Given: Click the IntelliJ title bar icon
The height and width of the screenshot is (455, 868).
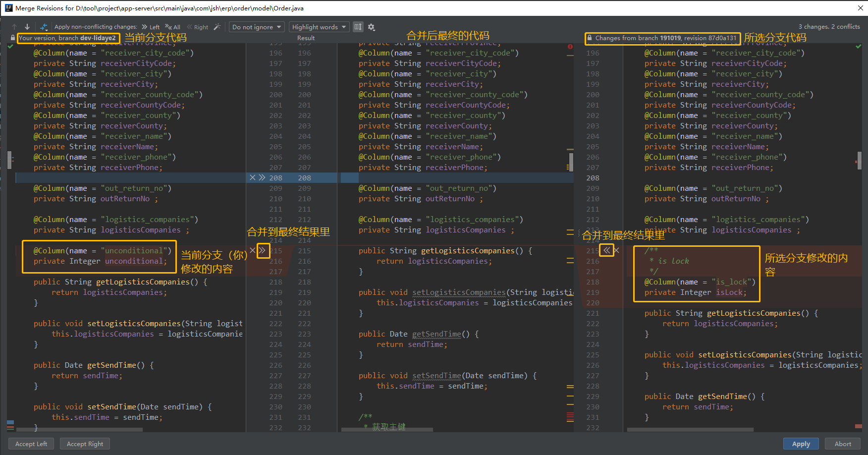Looking at the screenshot, I should (8, 8).
